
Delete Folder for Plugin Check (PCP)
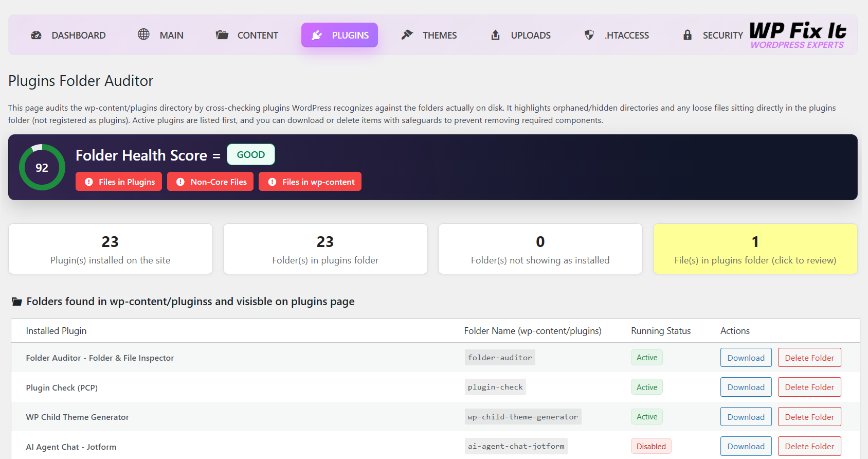click(x=809, y=387)
